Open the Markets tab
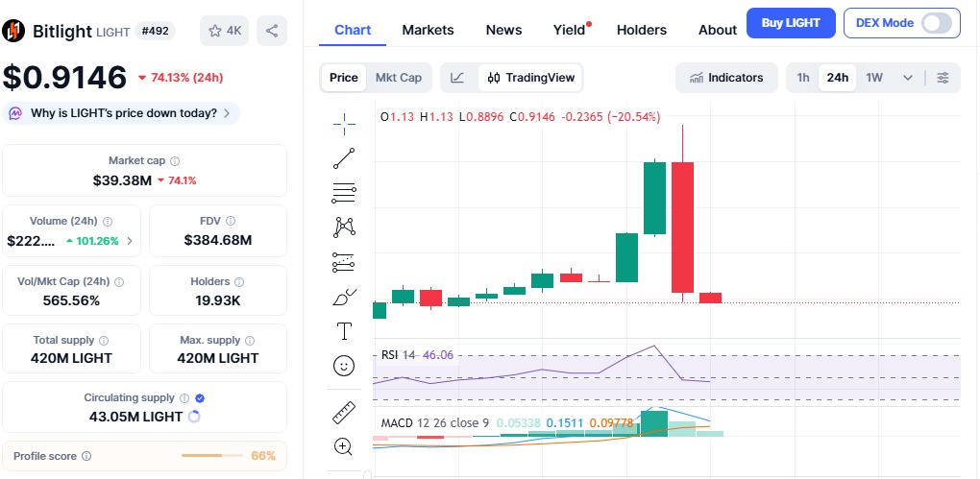 pyautogui.click(x=428, y=30)
